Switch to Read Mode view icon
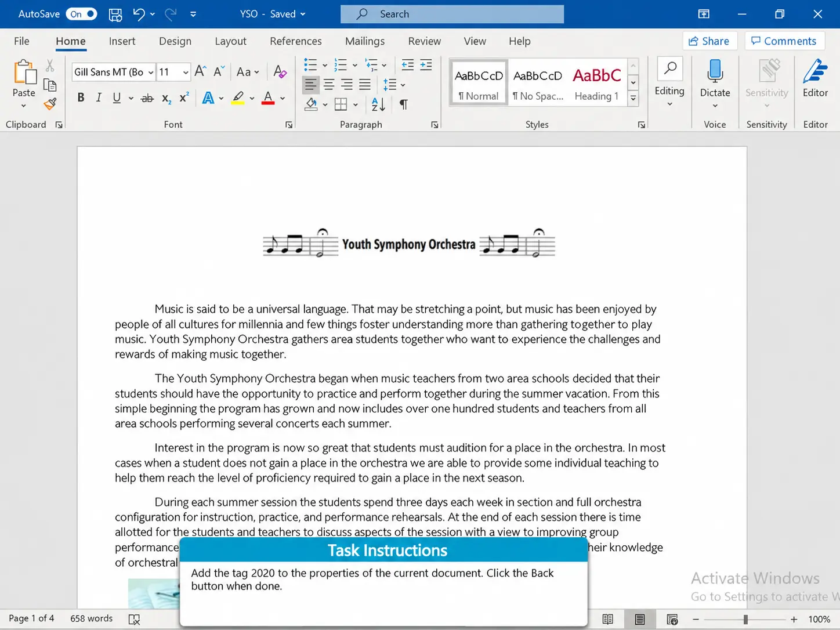This screenshot has height=630, width=840. [x=607, y=620]
